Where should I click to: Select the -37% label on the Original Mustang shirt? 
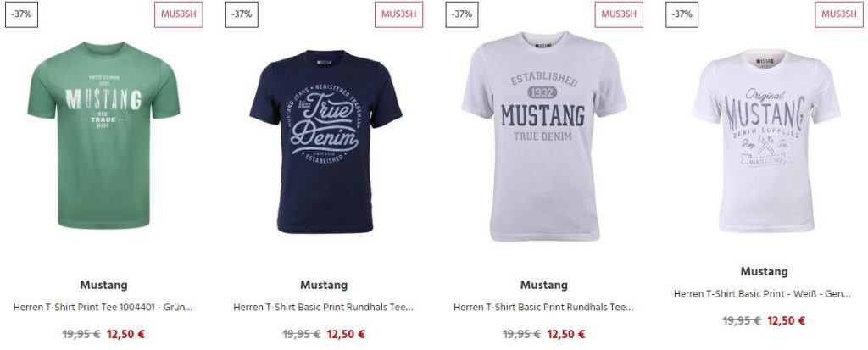[682, 14]
